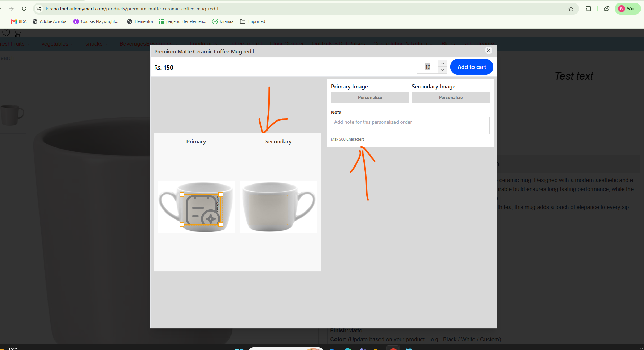This screenshot has height=350, width=644.
Task: Click the mug thumbnail on product page
Action: [x=12, y=115]
